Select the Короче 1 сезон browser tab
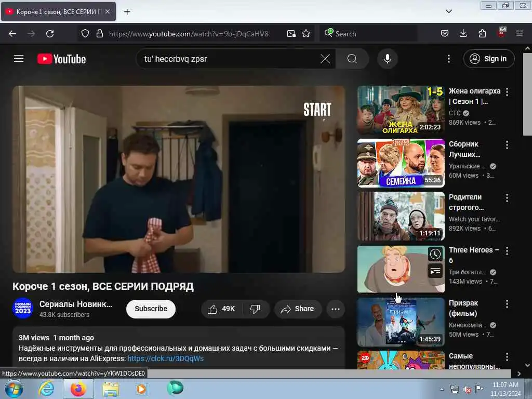 [58, 11]
